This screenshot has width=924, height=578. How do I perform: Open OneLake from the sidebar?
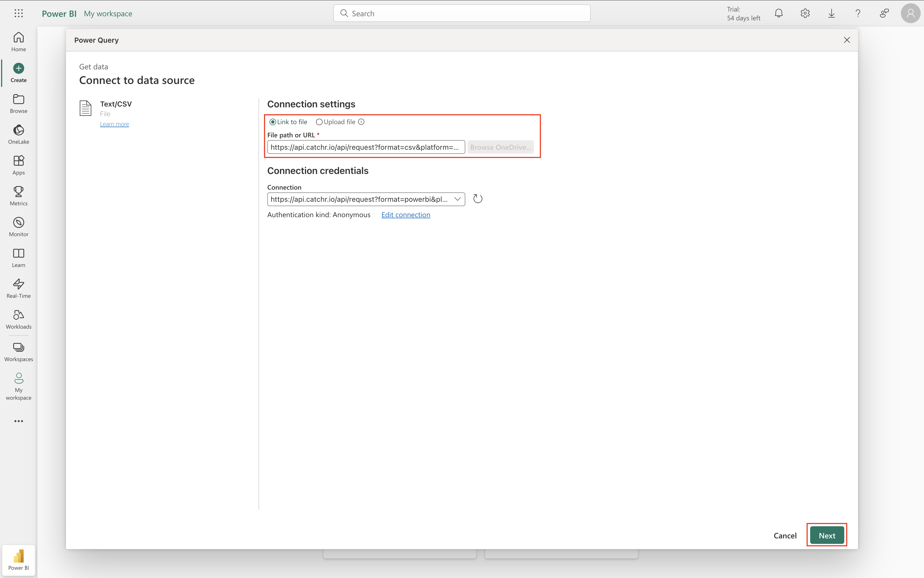click(x=18, y=134)
